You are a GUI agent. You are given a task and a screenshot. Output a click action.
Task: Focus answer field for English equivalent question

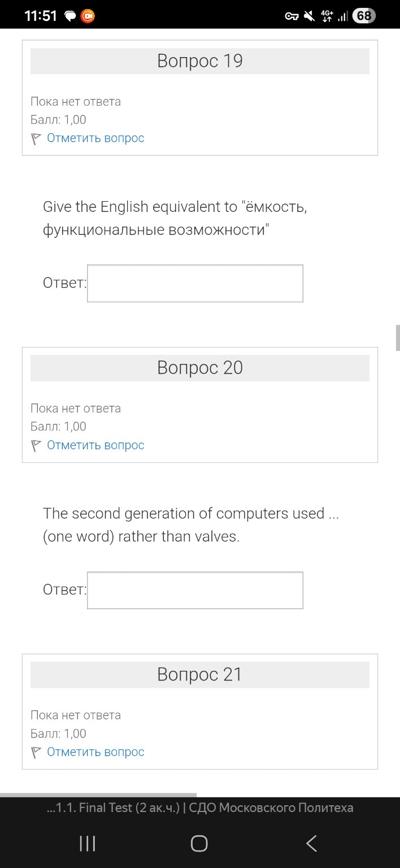(x=195, y=283)
